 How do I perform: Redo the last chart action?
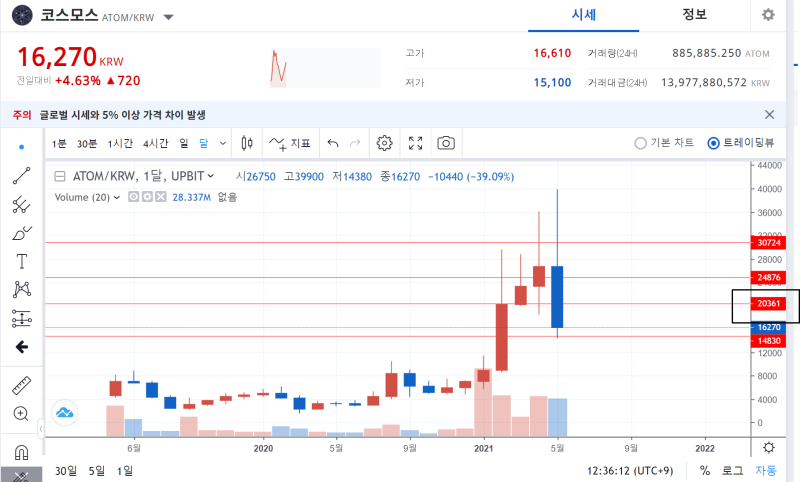pos(355,143)
